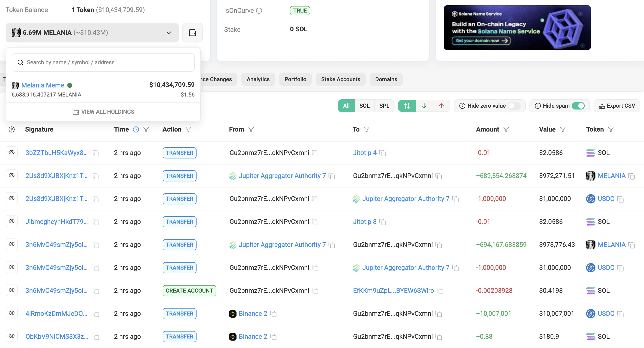Click the filter icon on the Amount column
Image resolution: width=644 pixels, height=348 pixels.
[506, 129]
